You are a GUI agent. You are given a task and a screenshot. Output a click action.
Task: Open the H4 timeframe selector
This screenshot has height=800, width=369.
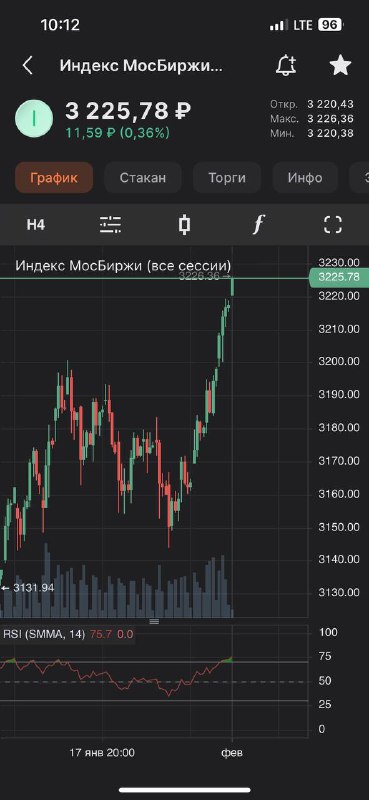pos(36,225)
